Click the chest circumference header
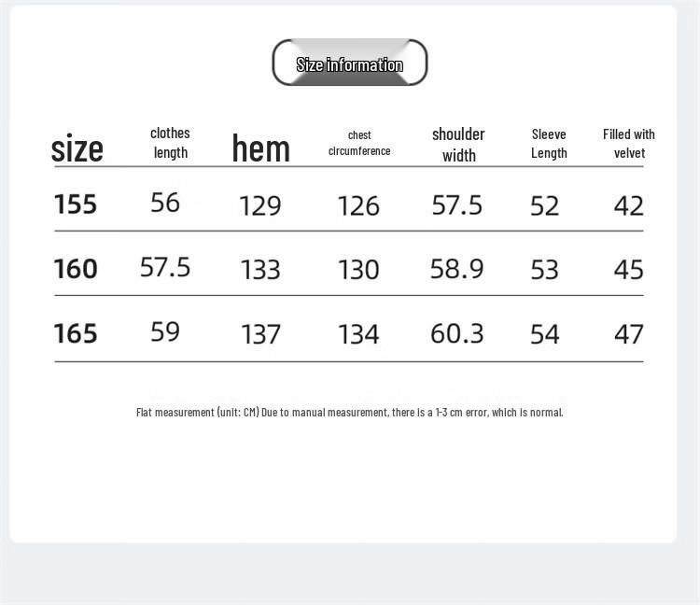This screenshot has height=605, width=700. [359, 143]
